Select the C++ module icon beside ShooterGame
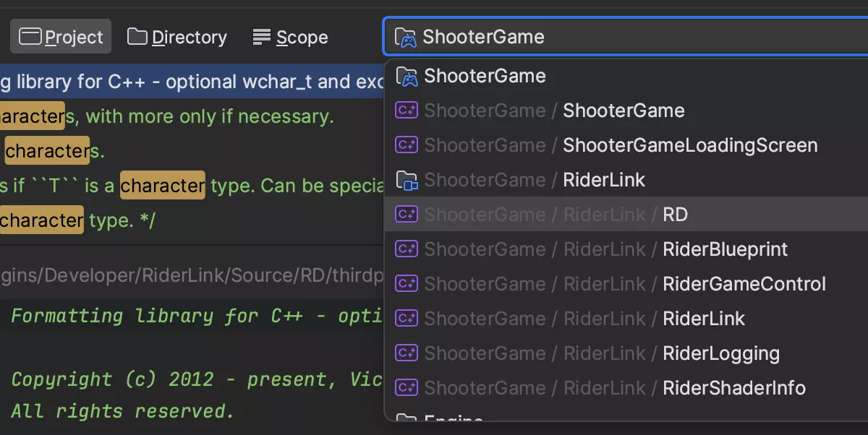Screen dimensions: 868x435 [x=407, y=111]
